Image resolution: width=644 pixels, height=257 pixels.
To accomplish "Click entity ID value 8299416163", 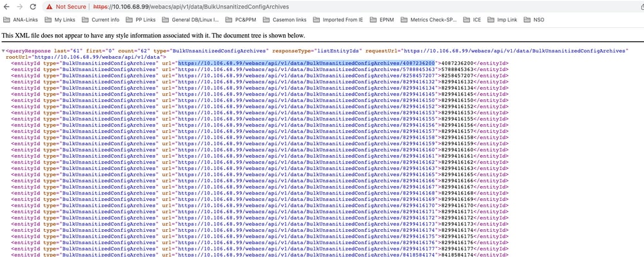I will 457,168.
